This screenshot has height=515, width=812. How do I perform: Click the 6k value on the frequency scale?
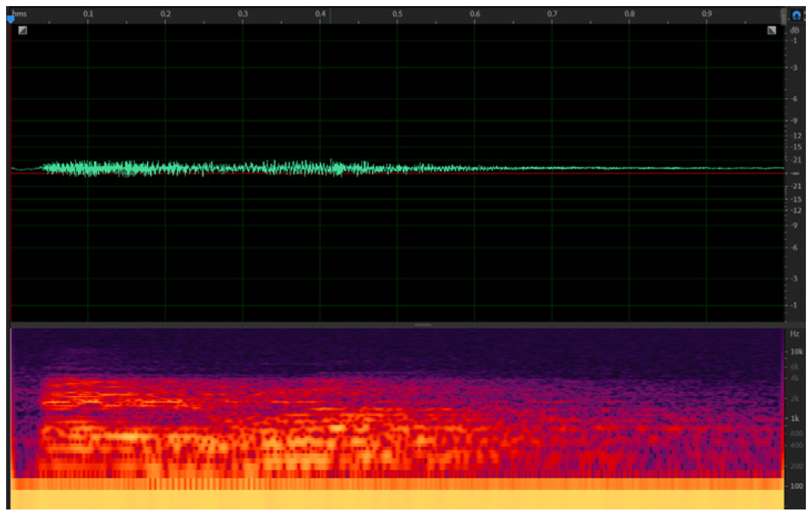tap(795, 367)
